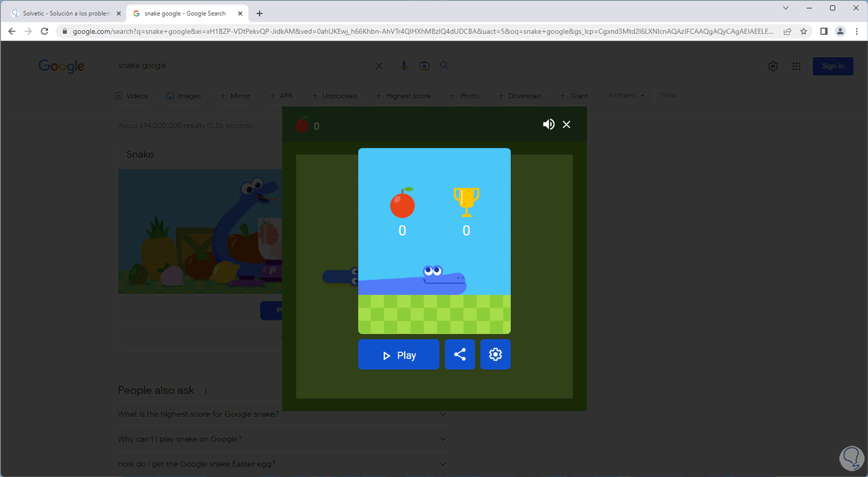868x477 pixels.
Task: Open Google quick settings gear
Action: pos(773,66)
